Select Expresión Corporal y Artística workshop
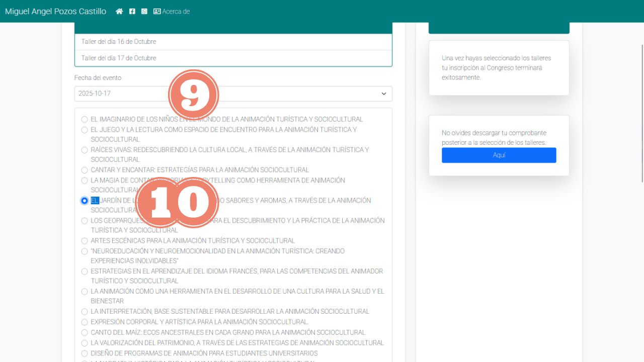 85,322
